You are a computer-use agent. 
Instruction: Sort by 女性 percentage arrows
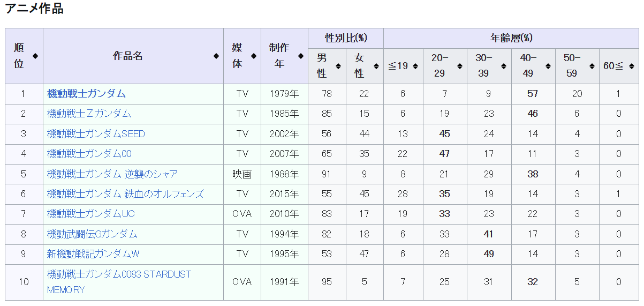pyautogui.click(x=376, y=66)
